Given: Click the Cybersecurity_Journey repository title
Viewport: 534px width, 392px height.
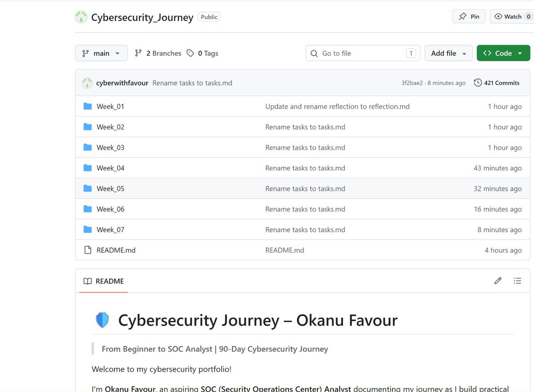Looking at the screenshot, I should pos(142,17).
